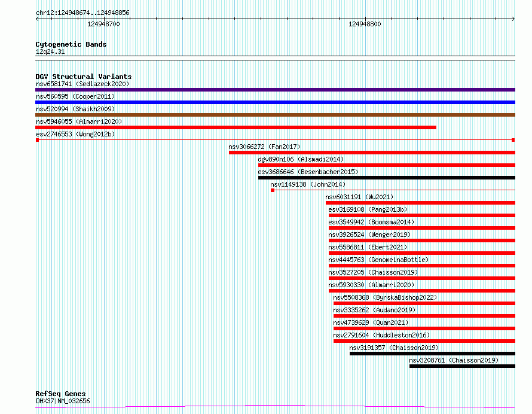Viewport: 532px width, 414px height.
Task: Click the Cytogenetic Bands track title
Action: [71, 44]
